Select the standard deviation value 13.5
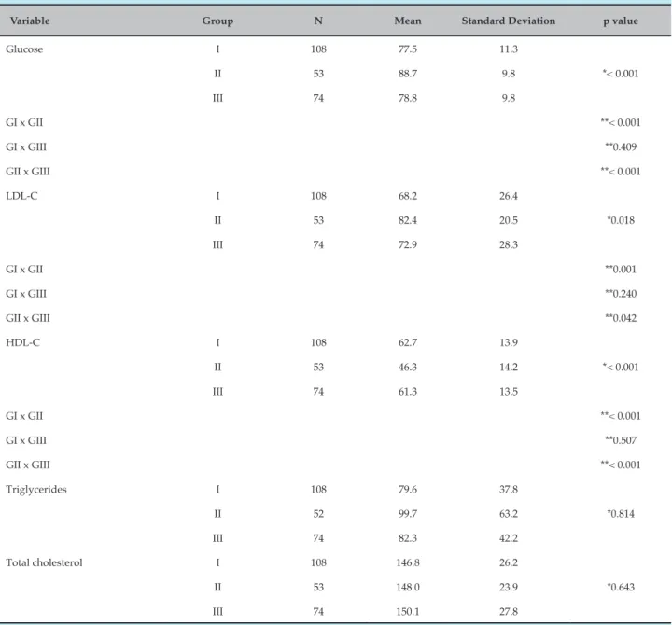Viewport: 672px width, 625px height. pos(509,391)
